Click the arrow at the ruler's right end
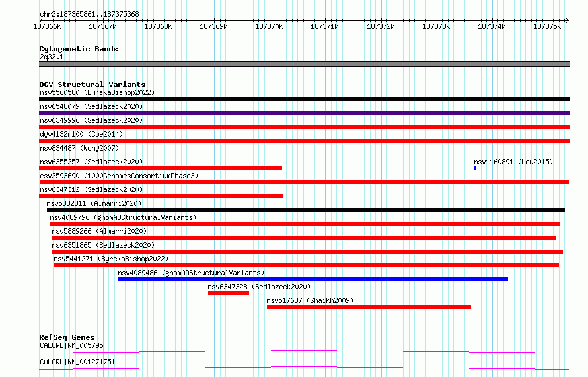This screenshot has height=377, width=588. click(568, 20)
